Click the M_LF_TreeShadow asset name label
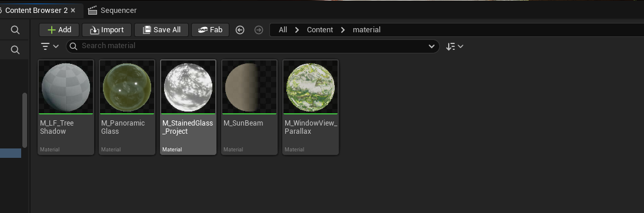This screenshot has width=644, height=213. coord(56,127)
